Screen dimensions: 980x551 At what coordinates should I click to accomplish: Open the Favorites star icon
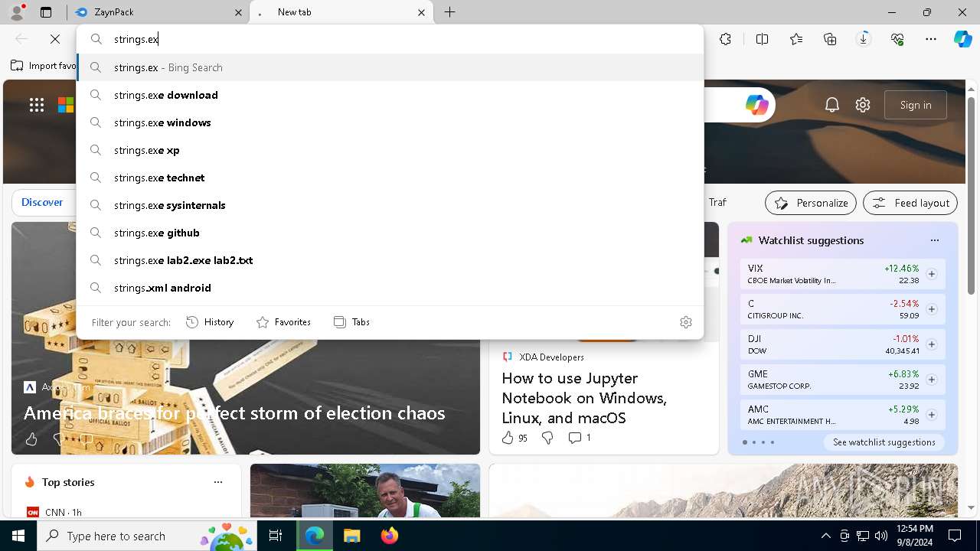pos(796,39)
